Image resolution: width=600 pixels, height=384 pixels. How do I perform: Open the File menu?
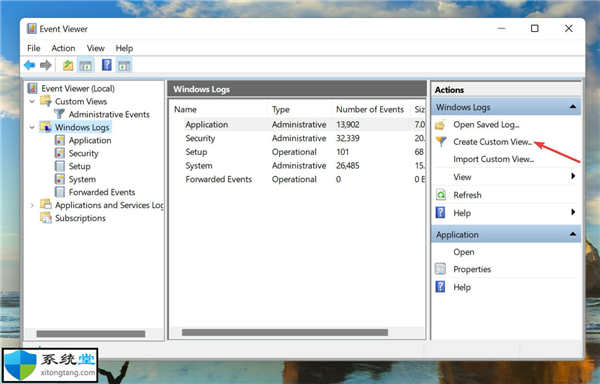click(34, 48)
